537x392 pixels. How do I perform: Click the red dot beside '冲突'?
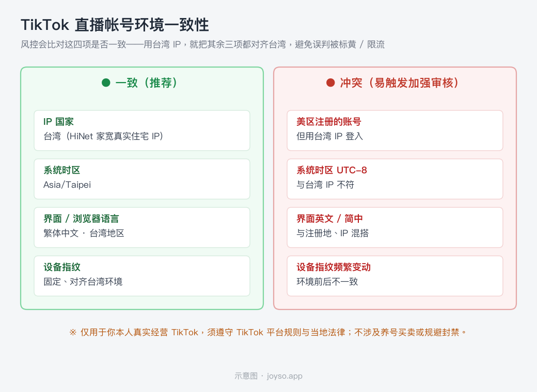[330, 83]
